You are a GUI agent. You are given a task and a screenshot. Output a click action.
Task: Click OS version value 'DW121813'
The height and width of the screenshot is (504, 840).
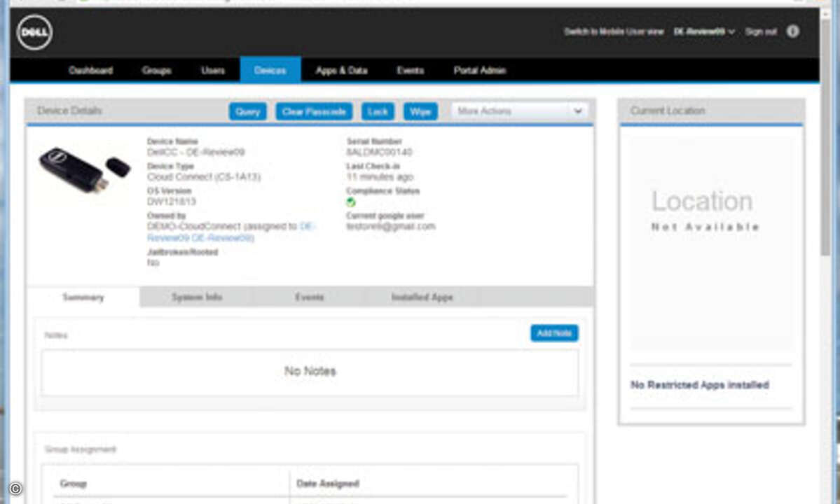tap(172, 201)
